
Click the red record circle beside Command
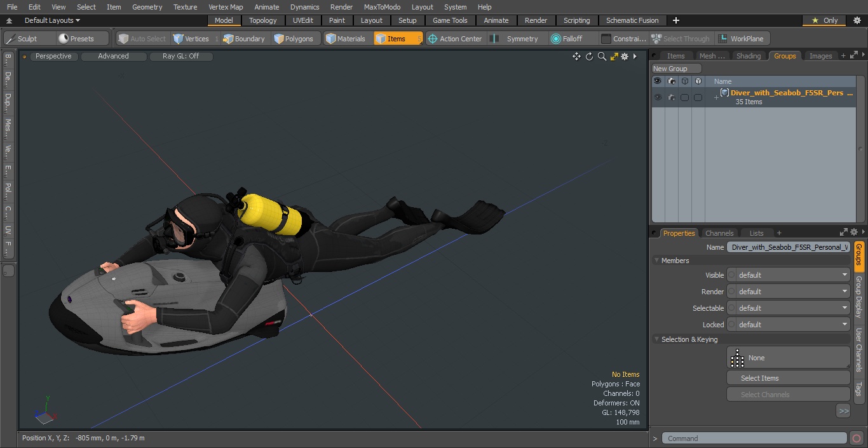856,438
